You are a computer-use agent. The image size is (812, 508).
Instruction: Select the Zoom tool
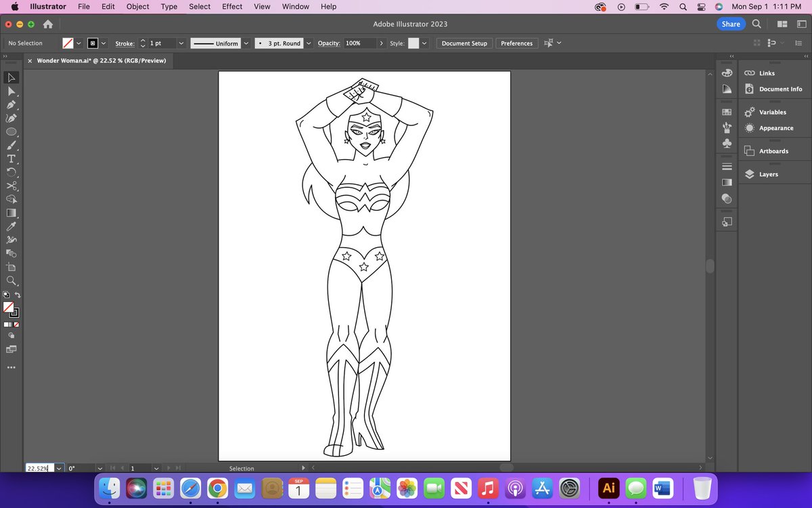(12, 280)
